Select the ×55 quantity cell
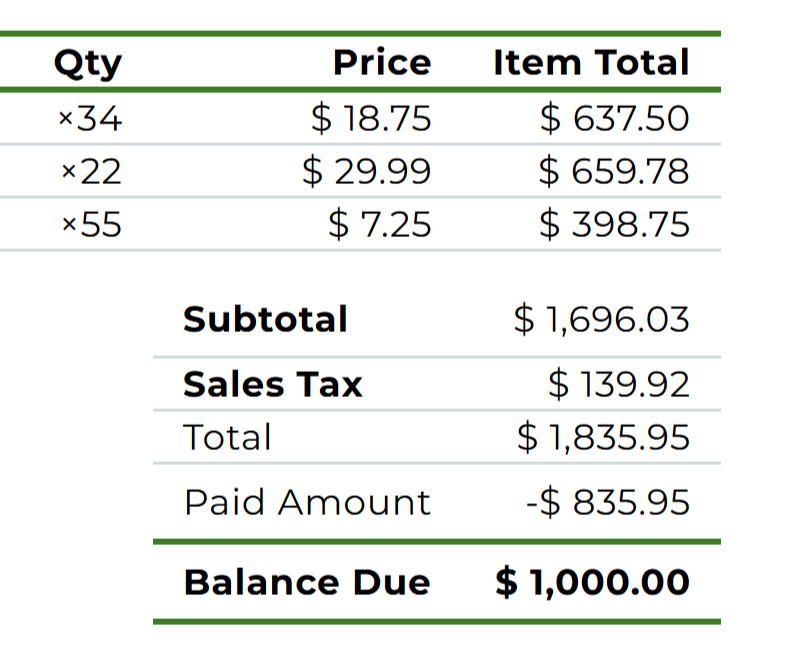The height and width of the screenshot is (650, 787). 90,224
